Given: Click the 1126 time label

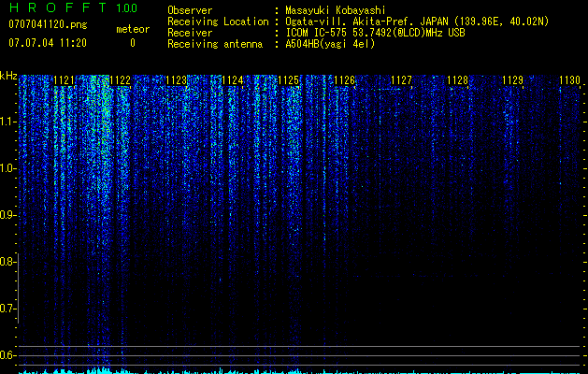Looking at the screenshot, I should pos(345,80).
